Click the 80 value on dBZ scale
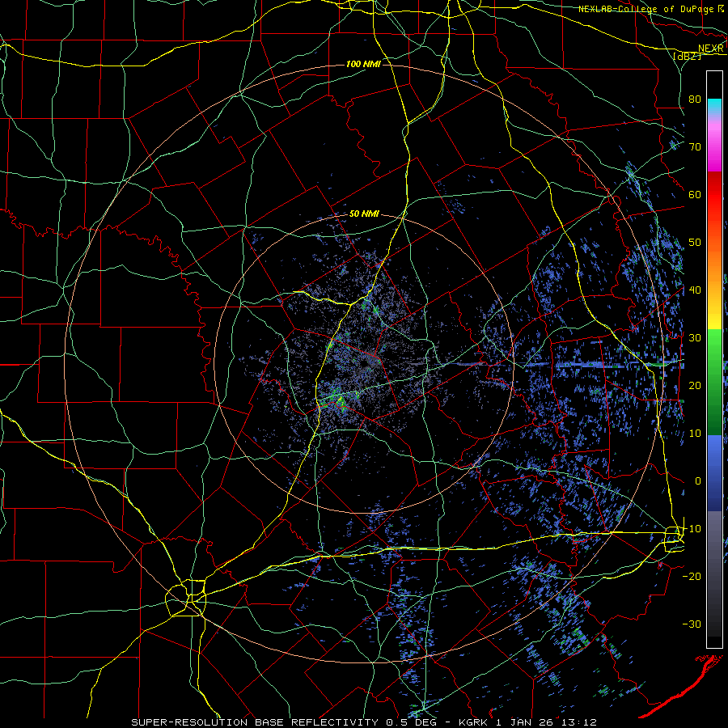This screenshot has width=728, height=728. pos(695,99)
